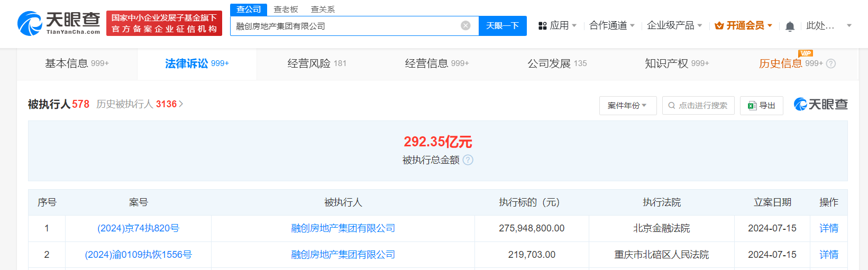Open the 公司发展 tab
This screenshot has width=868, height=270.
tap(557, 63)
